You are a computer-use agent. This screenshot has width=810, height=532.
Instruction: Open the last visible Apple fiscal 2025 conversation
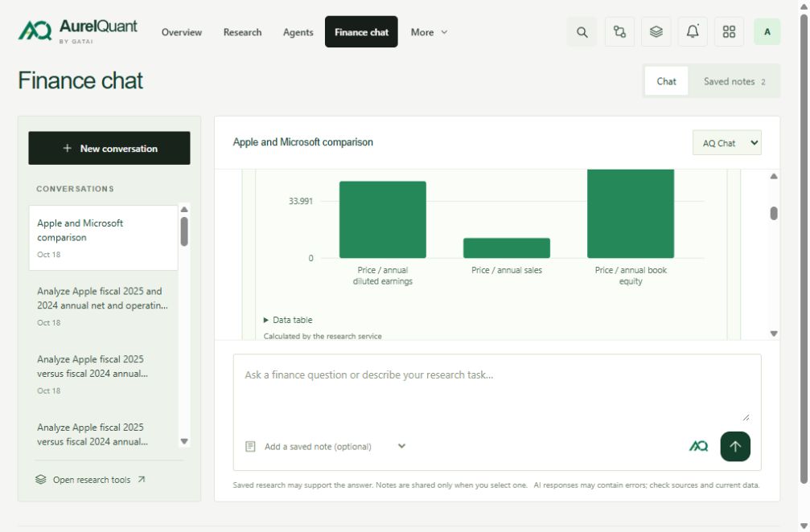[x=103, y=435]
